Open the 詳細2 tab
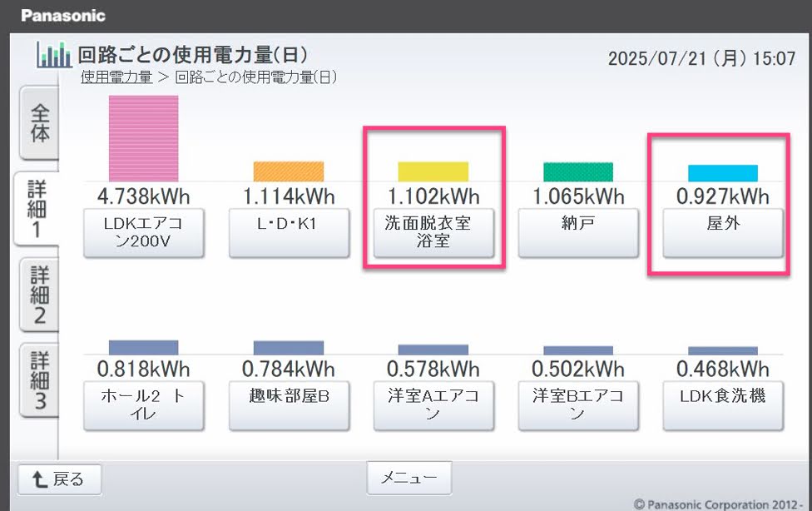This screenshot has width=812, height=511. 40,295
